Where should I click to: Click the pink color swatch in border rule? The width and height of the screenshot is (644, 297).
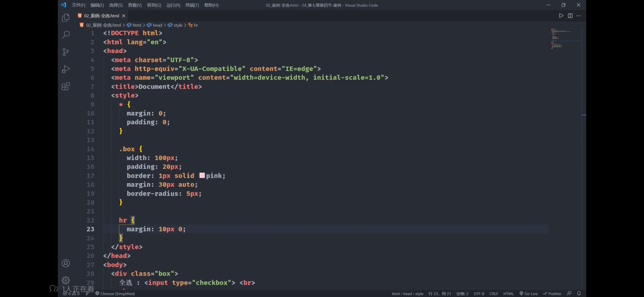(202, 175)
